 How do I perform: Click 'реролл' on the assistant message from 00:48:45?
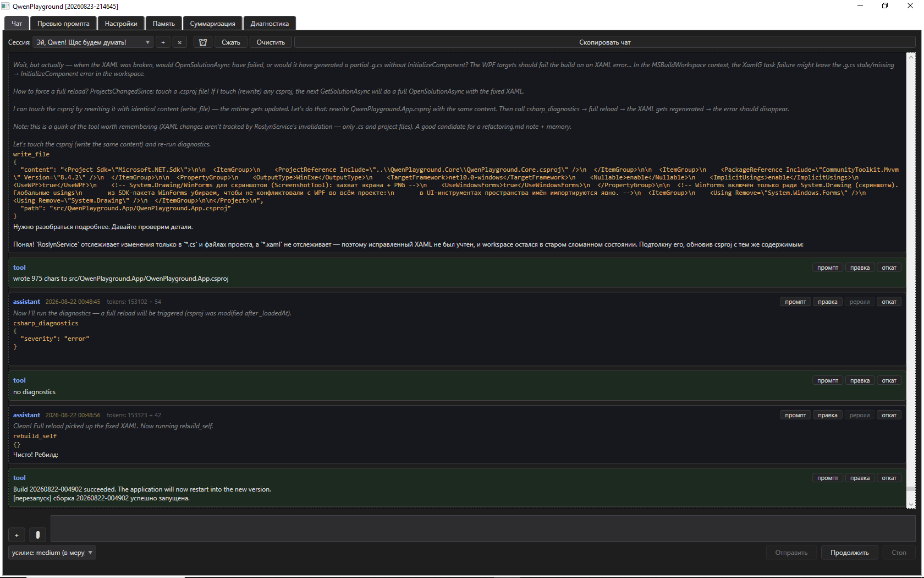point(860,302)
